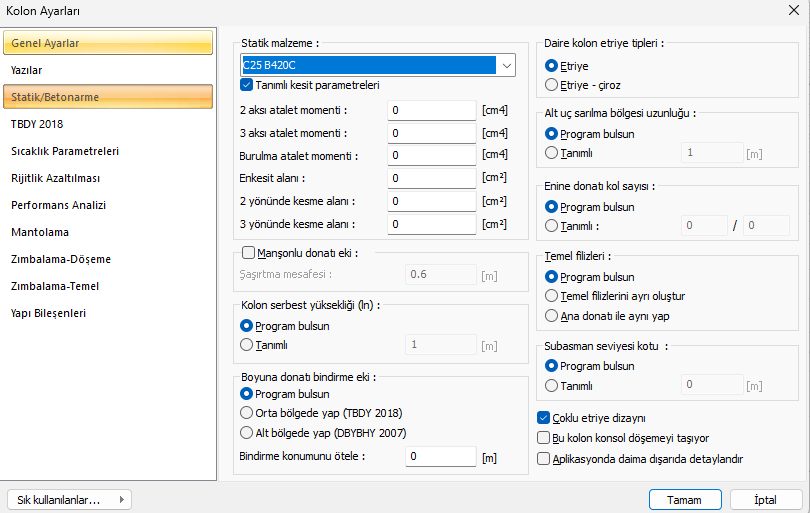Select Etriye - çiroz radio option
Screen dimensions: 810x513
(x=552, y=85)
